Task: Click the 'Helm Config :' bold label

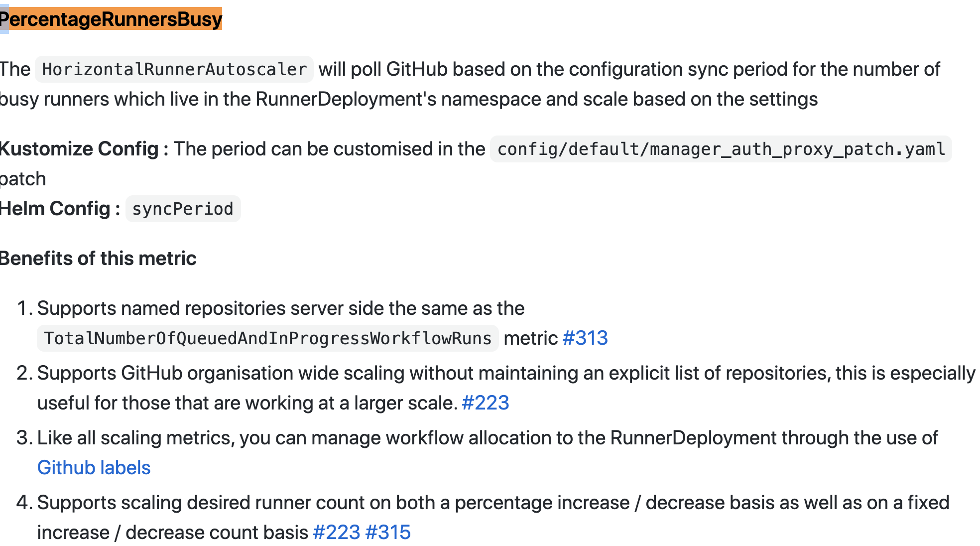Action: pos(60,209)
